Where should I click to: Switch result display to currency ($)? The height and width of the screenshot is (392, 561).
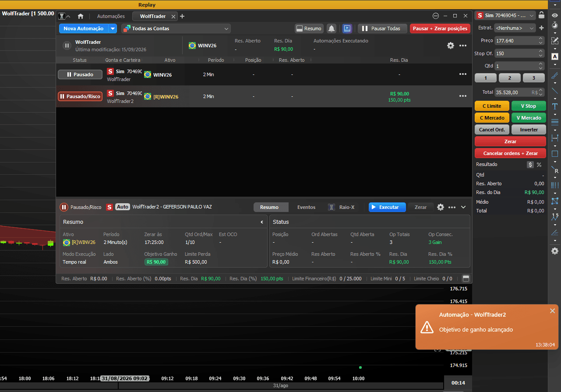530,165
